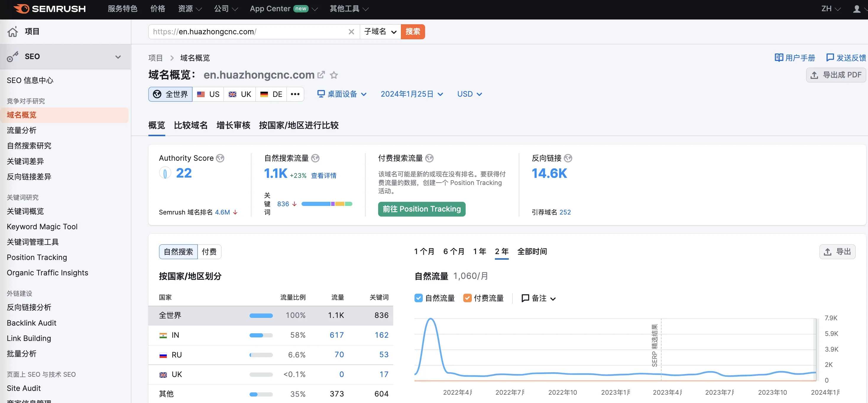Click the 前往 Position Tracking button
This screenshot has height=403, width=868.
point(421,209)
